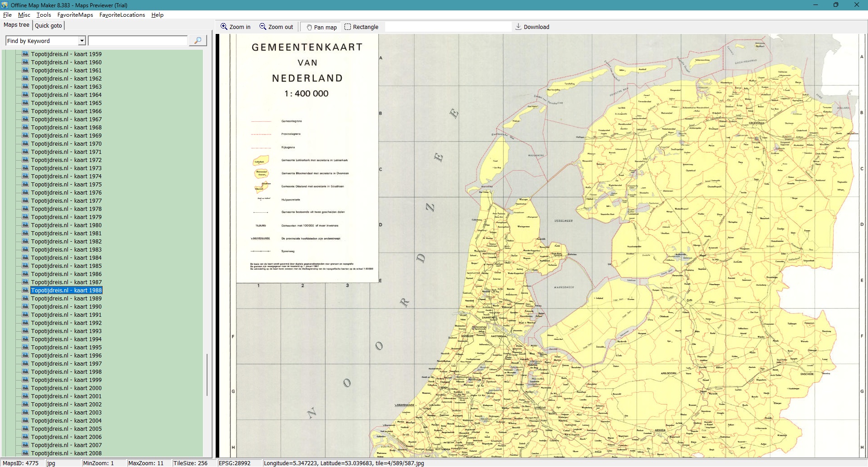Open the Help menu

click(157, 14)
